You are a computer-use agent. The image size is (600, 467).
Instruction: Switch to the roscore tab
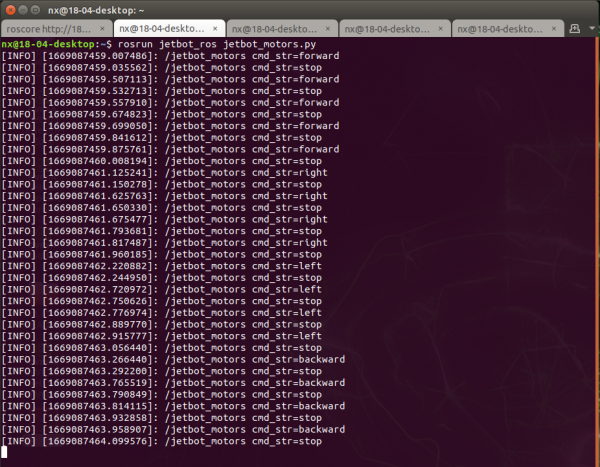tap(48, 29)
